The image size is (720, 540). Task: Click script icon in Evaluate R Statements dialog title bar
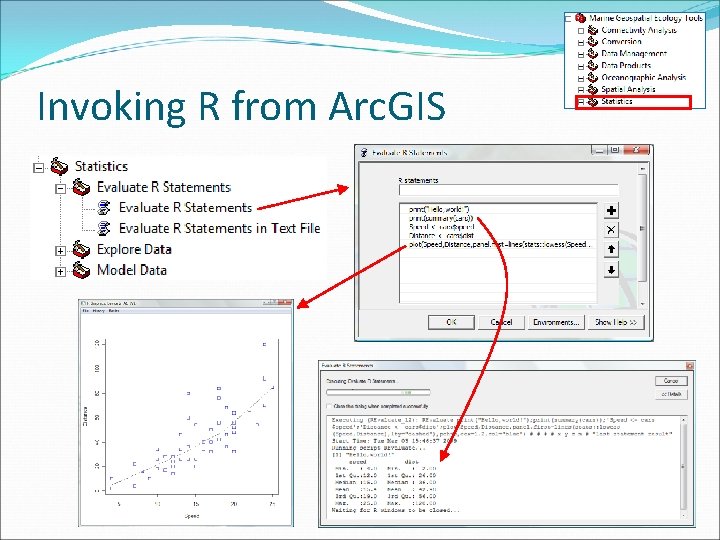pos(364,152)
